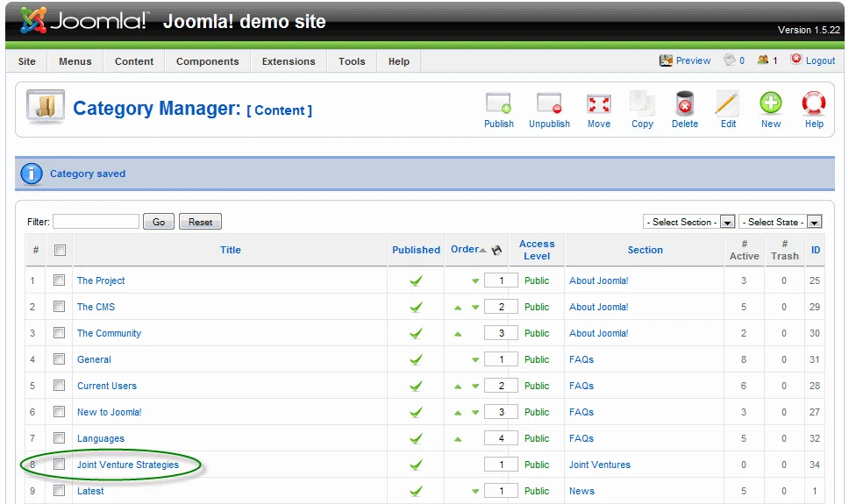Check the box for Current Users
Viewport: 849px width, 504px height.
tap(59, 385)
